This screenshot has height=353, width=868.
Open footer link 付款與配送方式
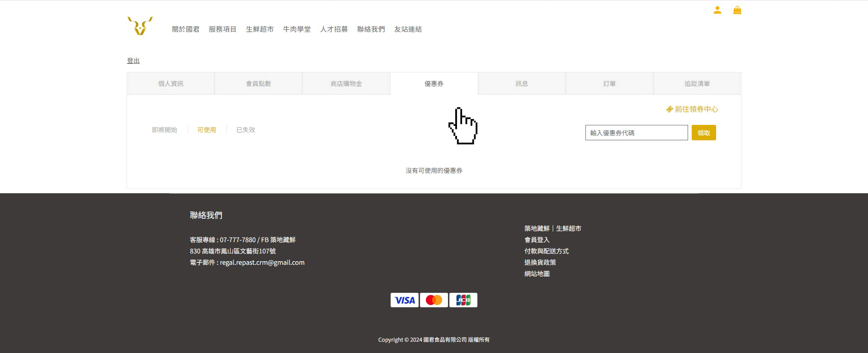[x=547, y=251]
